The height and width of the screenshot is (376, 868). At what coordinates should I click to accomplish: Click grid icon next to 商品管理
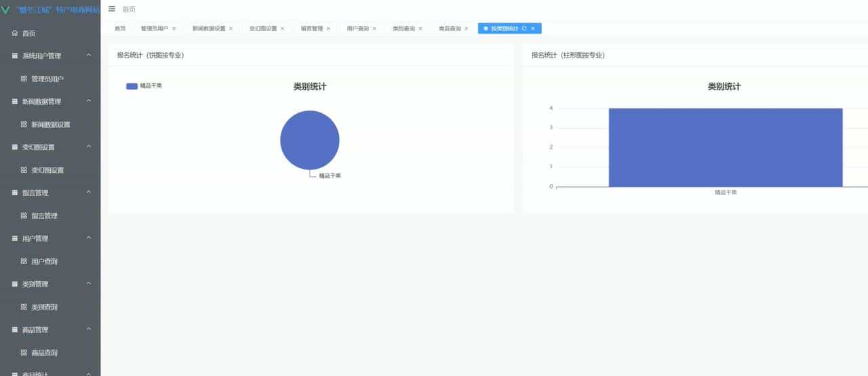pos(15,330)
